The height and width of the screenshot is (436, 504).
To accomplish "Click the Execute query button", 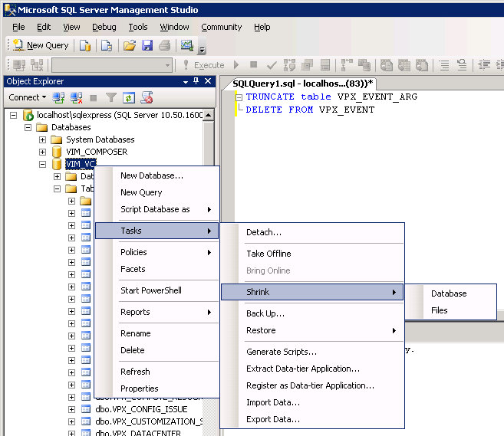I will [x=204, y=65].
